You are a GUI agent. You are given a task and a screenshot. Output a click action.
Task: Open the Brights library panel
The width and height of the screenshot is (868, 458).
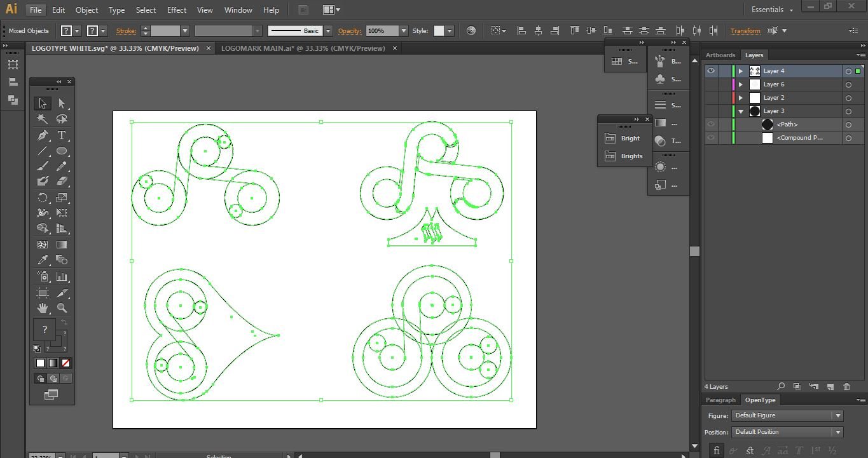(624, 156)
